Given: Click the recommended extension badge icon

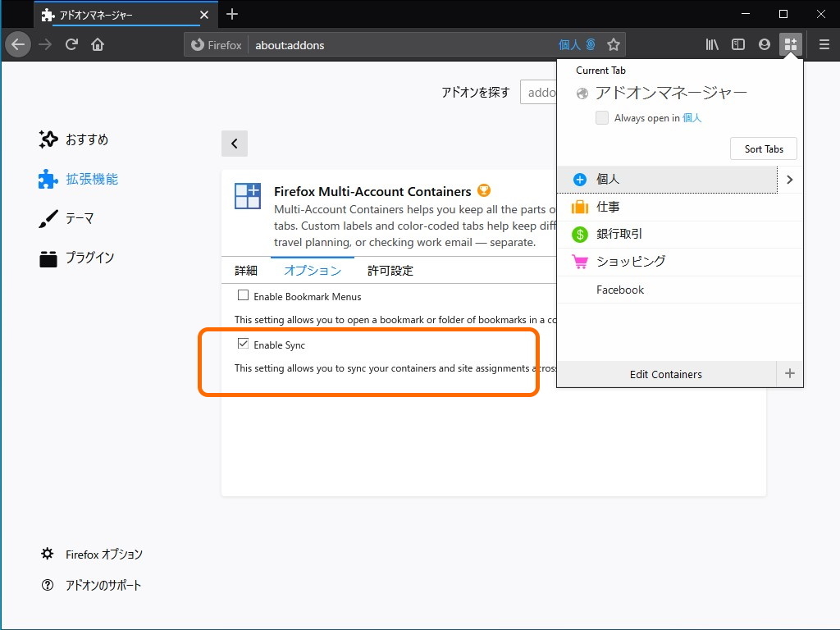Looking at the screenshot, I should click(x=484, y=190).
